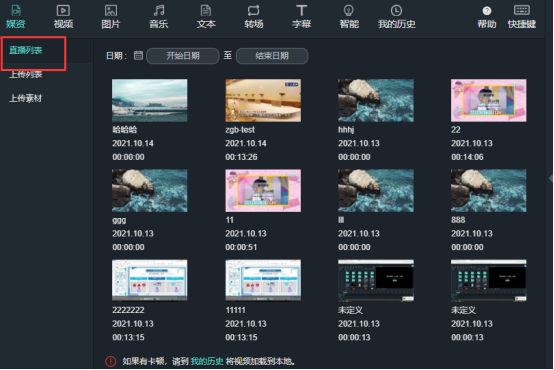Open the 智能 smart tools tab
The image size is (554, 370).
(x=349, y=17)
